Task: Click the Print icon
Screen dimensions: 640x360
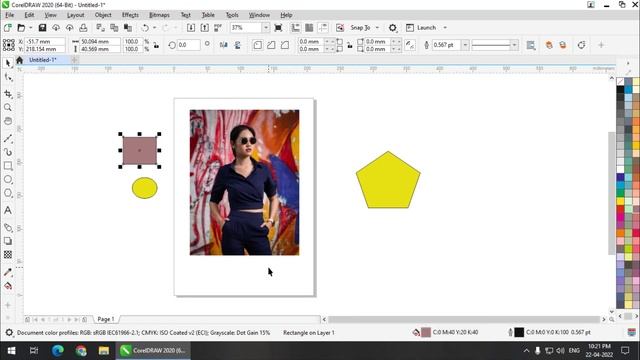Action: 83,28
